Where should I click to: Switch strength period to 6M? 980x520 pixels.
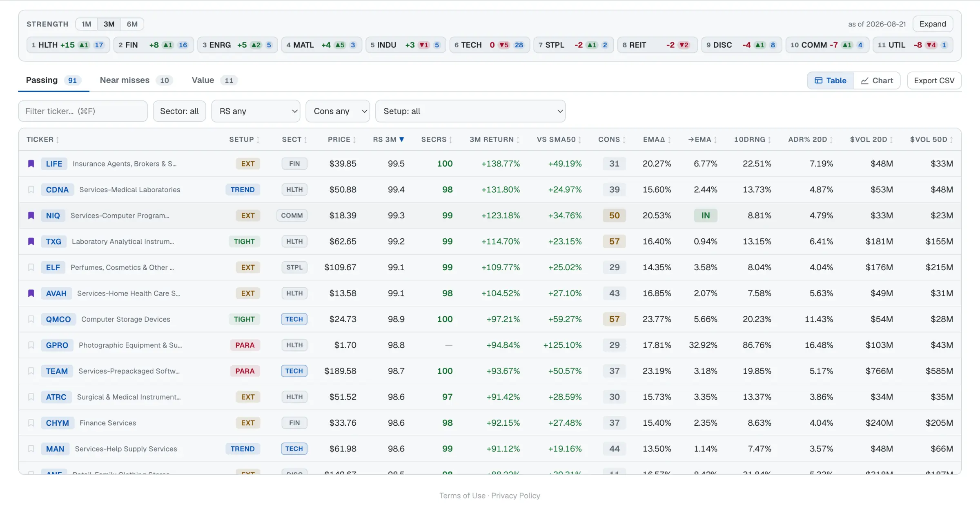click(x=132, y=24)
